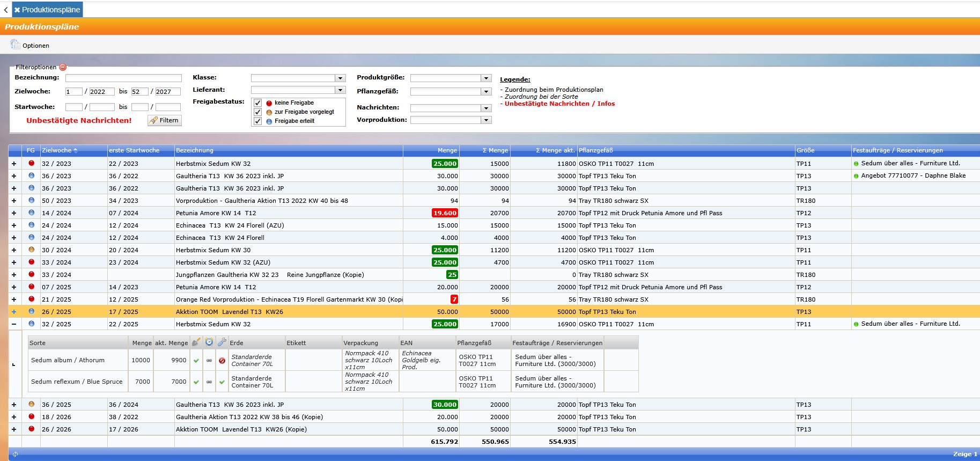Click into the Bezeichnung filter field
980x461 pixels.
(123, 78)
